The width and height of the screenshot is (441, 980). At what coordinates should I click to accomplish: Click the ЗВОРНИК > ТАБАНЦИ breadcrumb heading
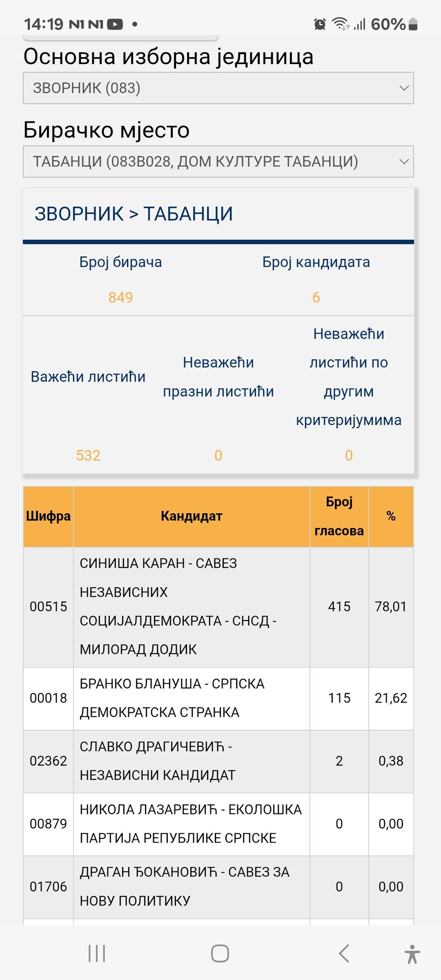[x=134, y=214]
